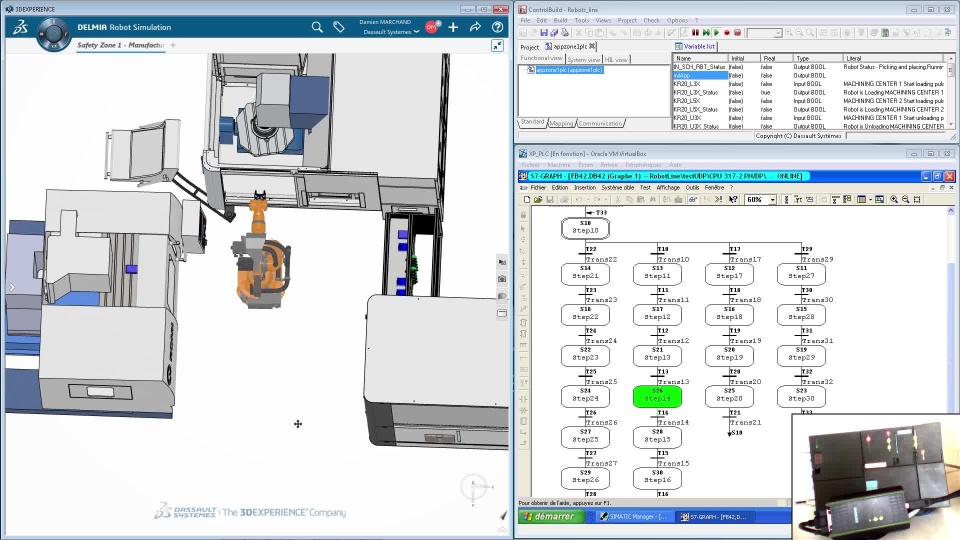Select the Step10 block in the graph
This screenshot has width=960, height=540.
[x=585, y=228]
